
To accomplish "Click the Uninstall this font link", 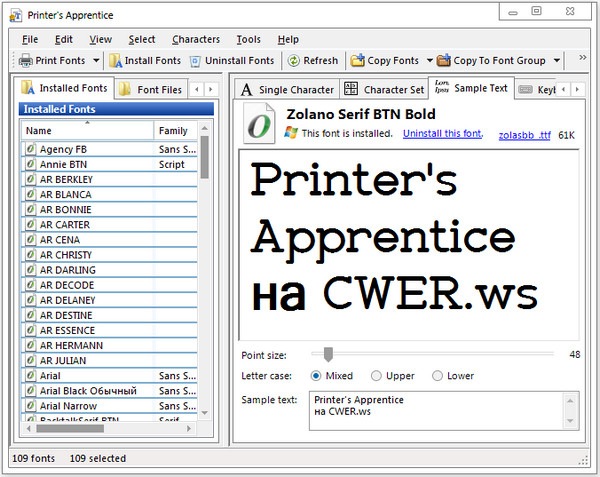I will [x=443, y=133].
